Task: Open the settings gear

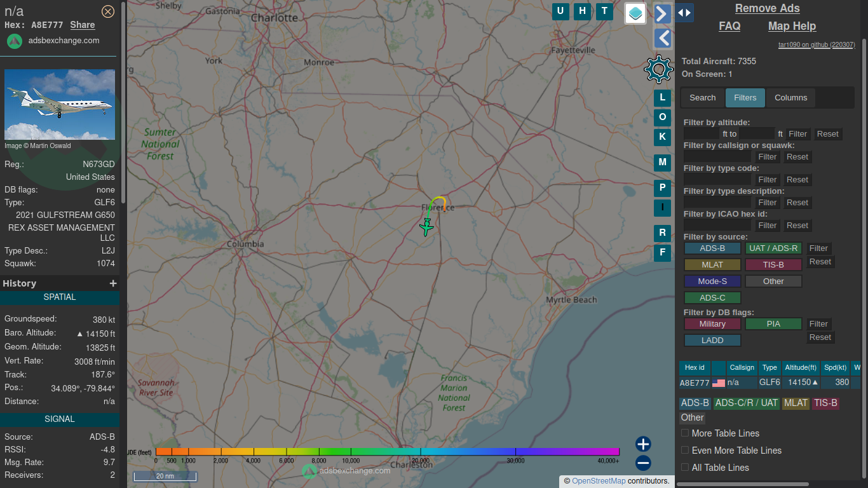Action: point(659,69)
